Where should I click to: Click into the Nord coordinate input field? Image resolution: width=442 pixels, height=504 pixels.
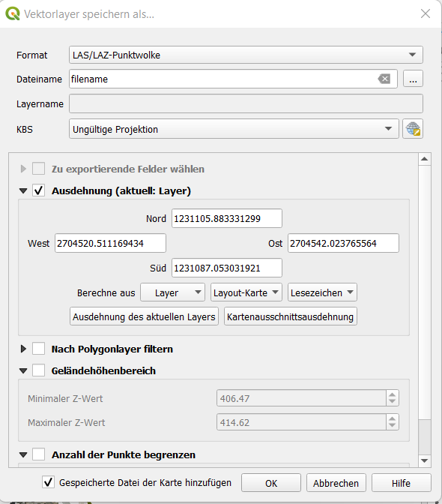click(x=227, y=218)
